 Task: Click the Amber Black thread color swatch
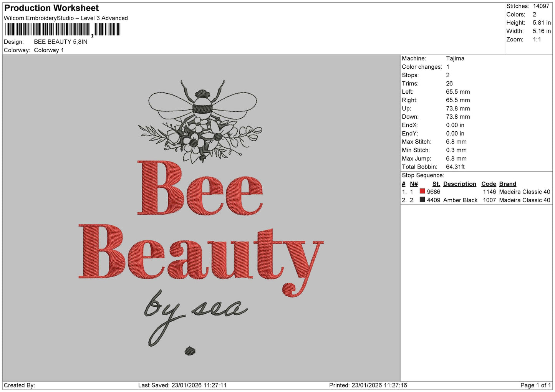point(422,200)
